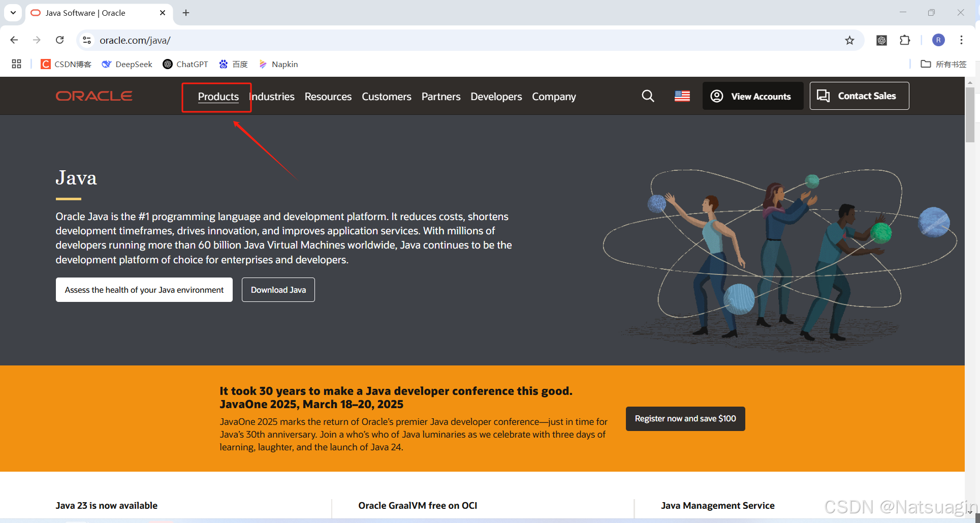
Task: Click the Oracle logo
Action: (94, 96)
